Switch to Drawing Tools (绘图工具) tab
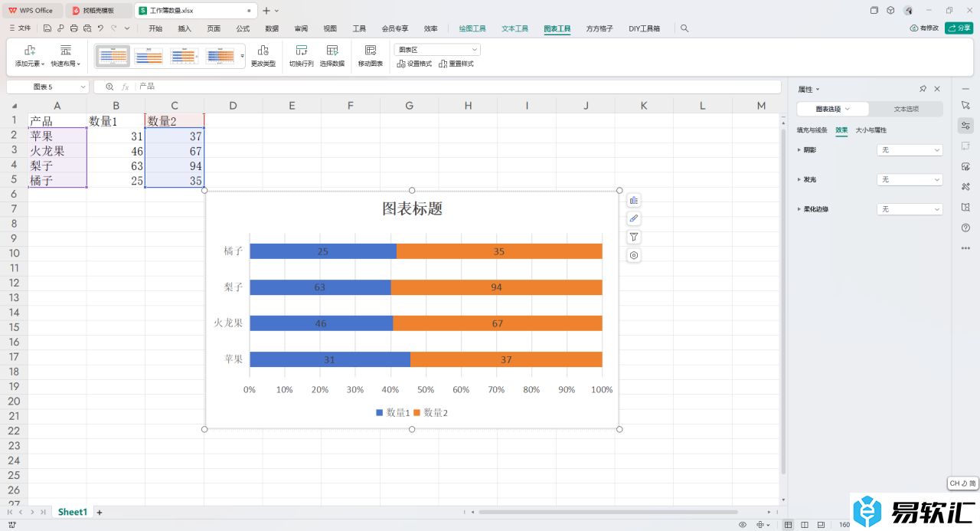The height and width of the screenshot is (531, 980). click(472, 28)
